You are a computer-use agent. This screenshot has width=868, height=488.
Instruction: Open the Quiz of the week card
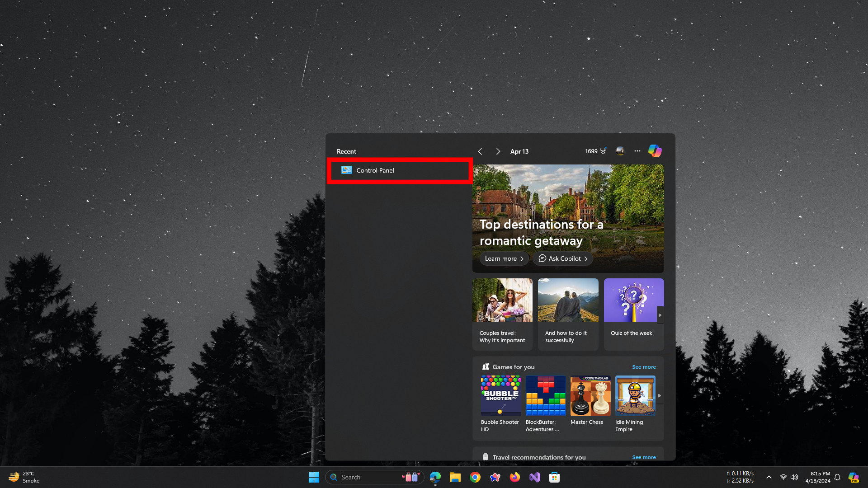point(633,314)
